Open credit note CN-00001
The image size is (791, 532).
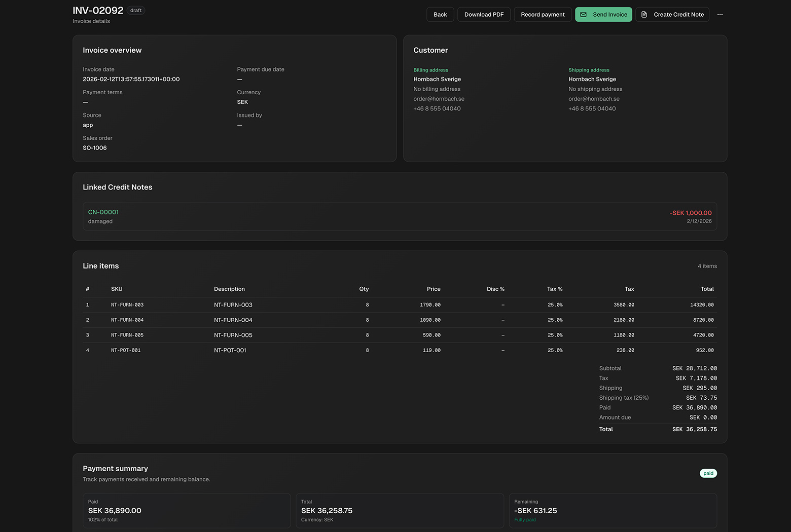(x=103, y=212)
